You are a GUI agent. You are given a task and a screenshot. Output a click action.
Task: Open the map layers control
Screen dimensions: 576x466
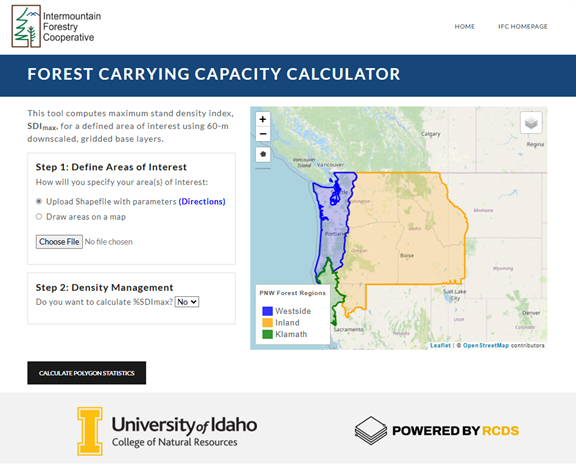(531, 123)
